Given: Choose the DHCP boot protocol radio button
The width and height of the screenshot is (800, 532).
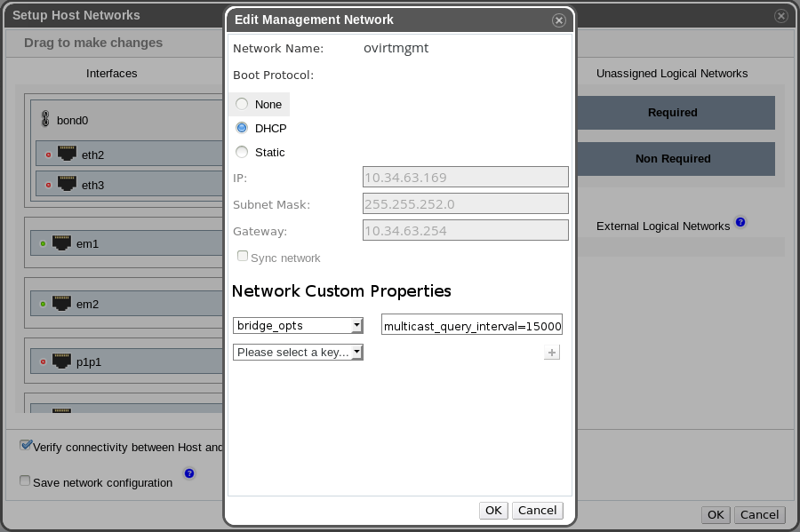Looking at the screenshot, I should point(242,128).
